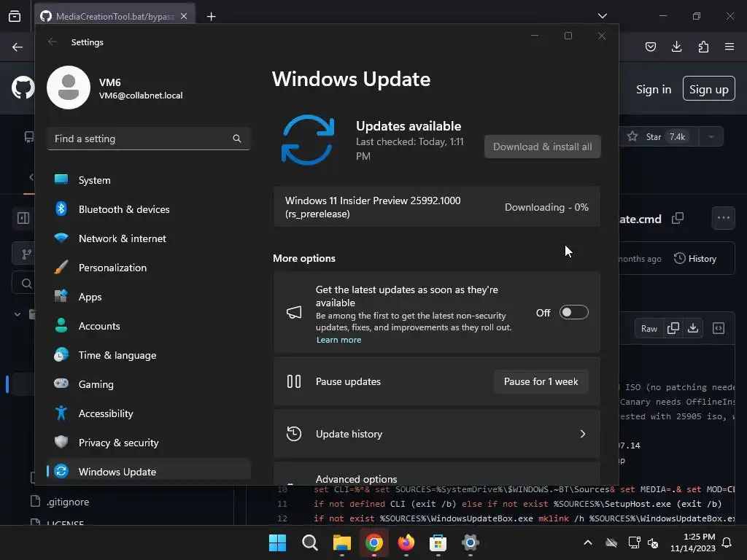
Task: Show hidden system tray icons
Action: point(588,542)
